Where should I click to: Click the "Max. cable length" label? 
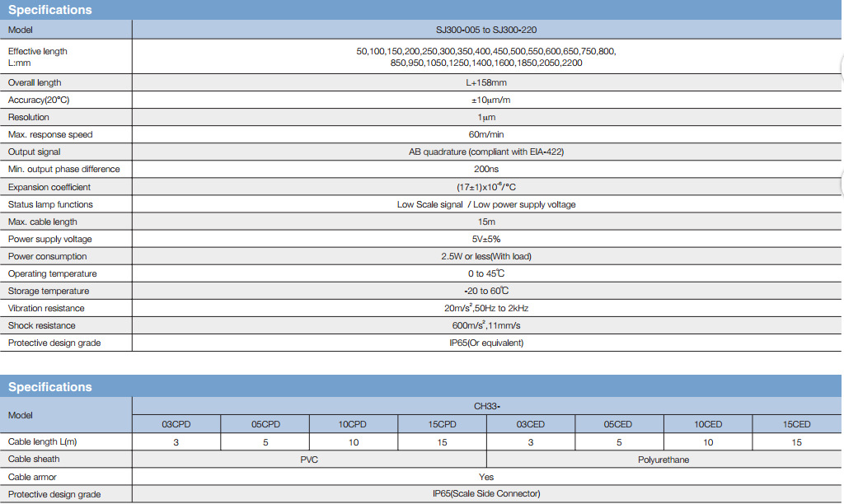(43, 222)
